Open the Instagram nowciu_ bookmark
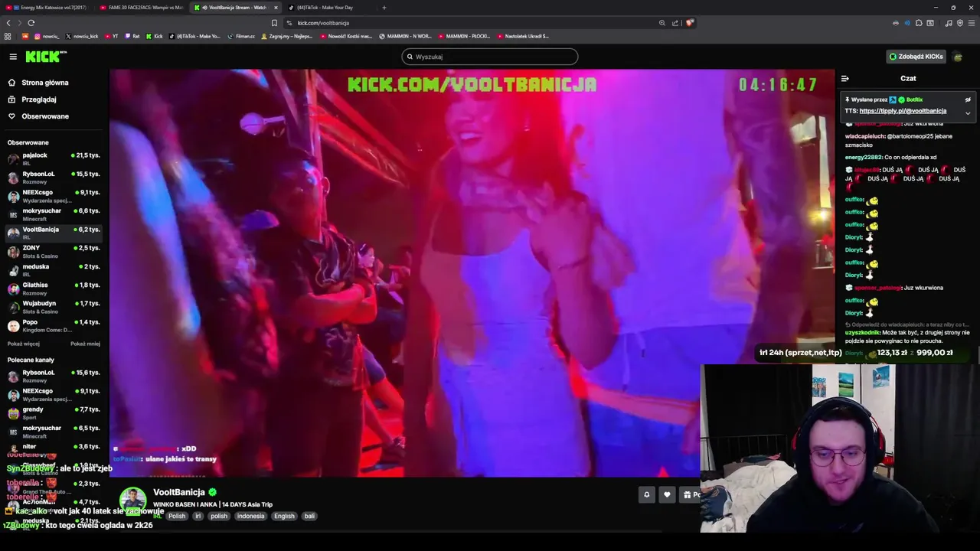980x551 pixels. pyautogui.click(x=47, y=36)
